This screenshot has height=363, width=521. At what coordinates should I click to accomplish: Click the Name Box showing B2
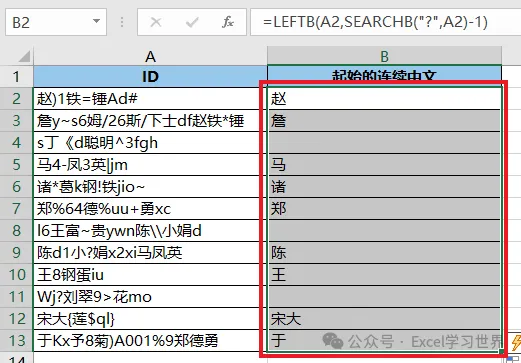coord(56,22)
